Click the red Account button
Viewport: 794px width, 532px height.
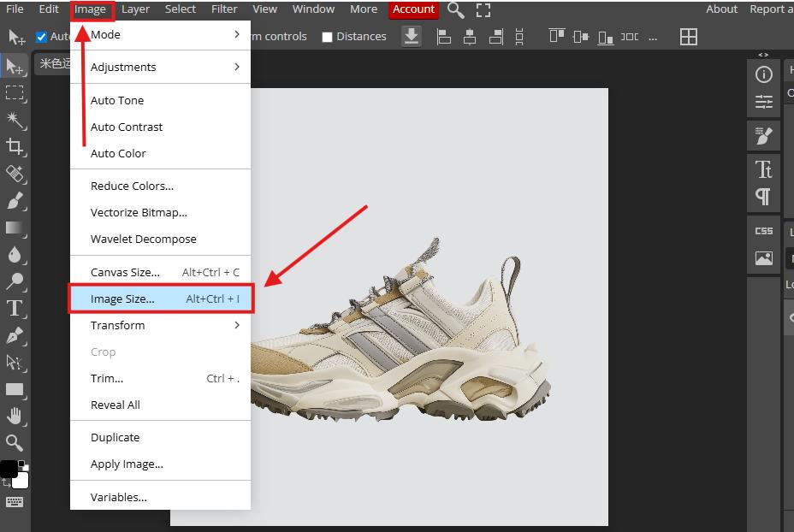tap(413, 9)
